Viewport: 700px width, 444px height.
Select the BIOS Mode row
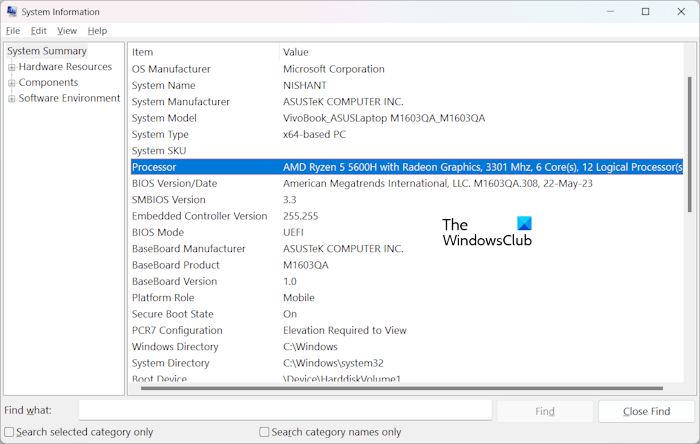(407, 232)
